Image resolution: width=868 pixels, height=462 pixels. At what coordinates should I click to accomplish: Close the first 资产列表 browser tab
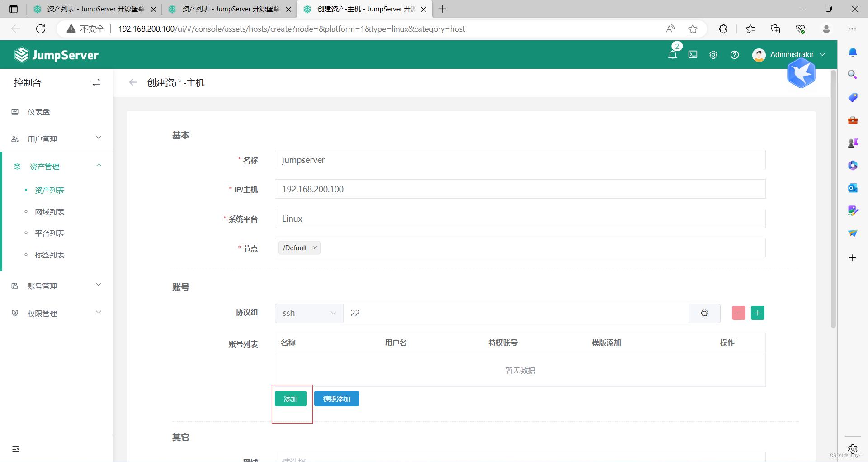pos(153,9)
